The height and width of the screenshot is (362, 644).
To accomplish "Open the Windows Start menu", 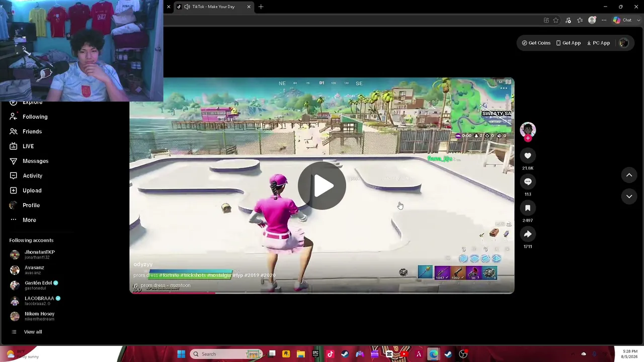I will (181, 354).
